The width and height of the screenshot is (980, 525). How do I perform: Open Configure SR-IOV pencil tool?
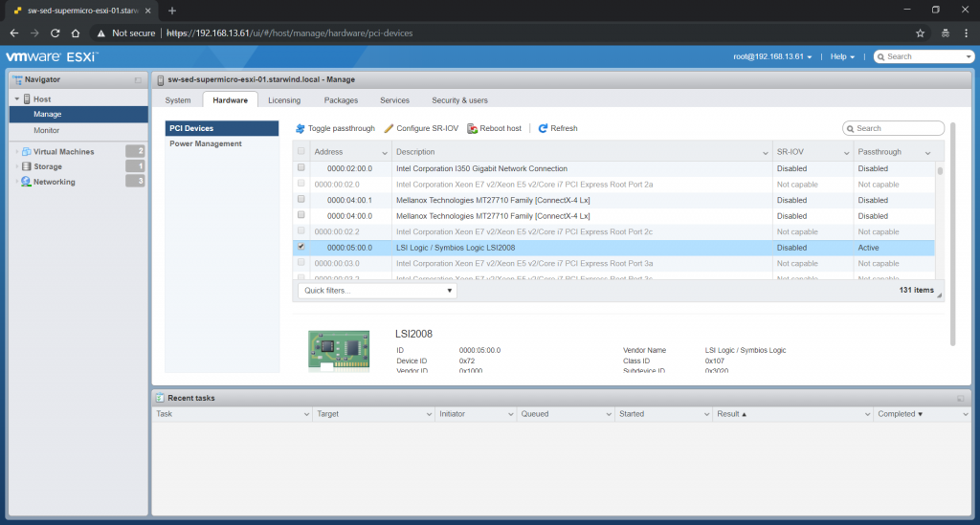point(421,128)
